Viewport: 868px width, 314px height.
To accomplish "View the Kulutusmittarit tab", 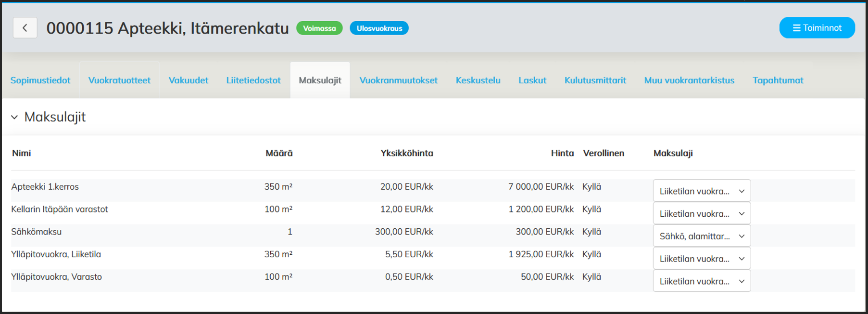I will coord(595,80).
